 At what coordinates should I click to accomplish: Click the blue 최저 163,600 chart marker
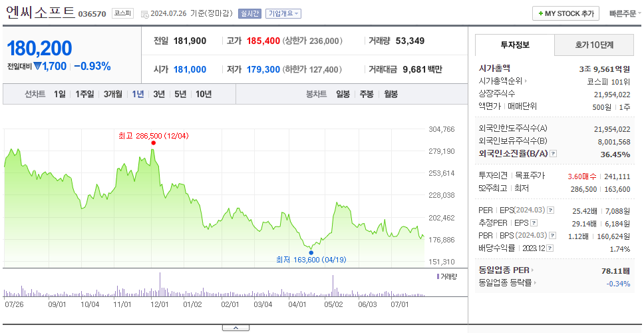(311, 253)
